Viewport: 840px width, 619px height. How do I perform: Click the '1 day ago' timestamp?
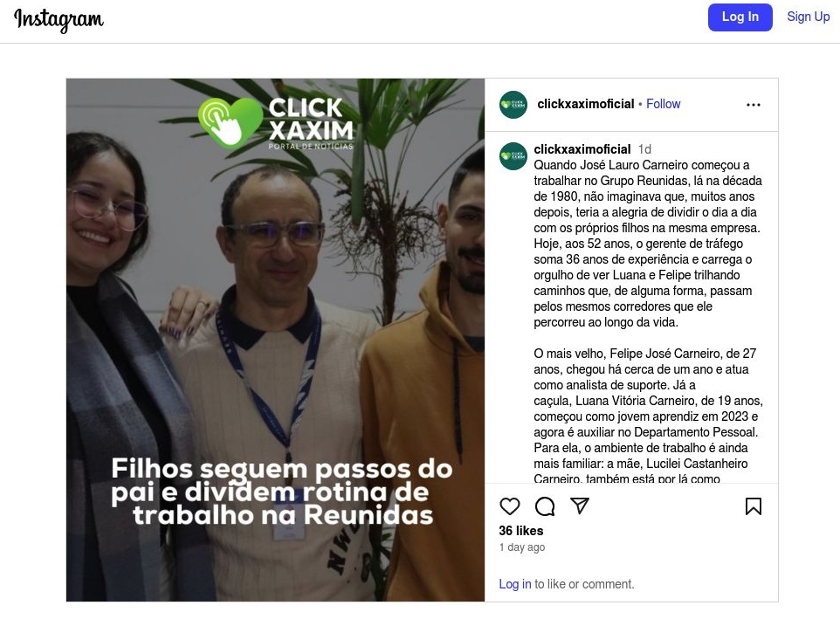tap(522, 547)
